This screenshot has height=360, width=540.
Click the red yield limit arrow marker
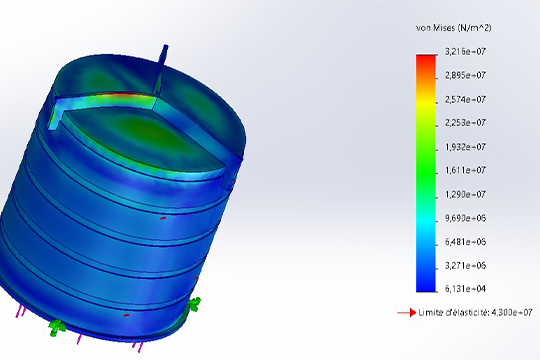pos(407,313)
